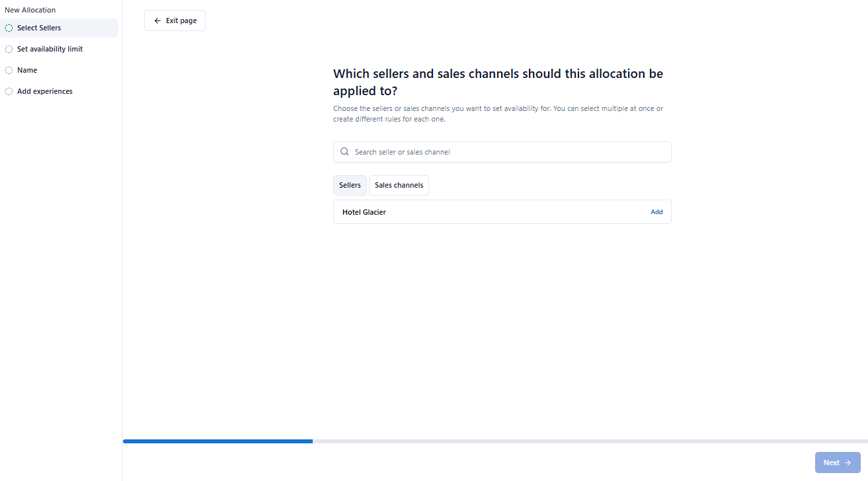Jump to the Name step label

click(x=27, y=70)
